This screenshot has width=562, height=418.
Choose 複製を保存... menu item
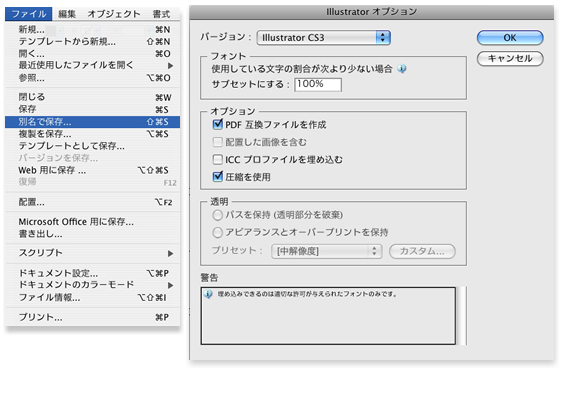click(92, 134)
